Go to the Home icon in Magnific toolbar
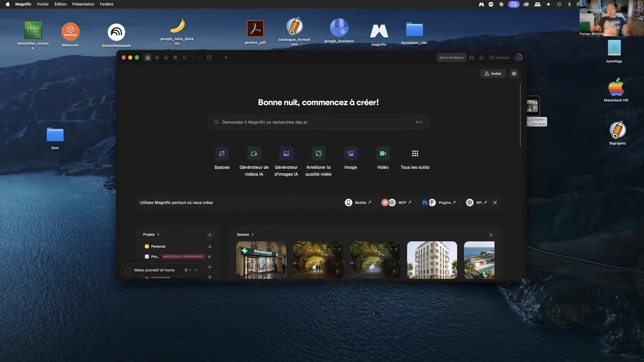This screenshot has width=644, height=362. coord(148,58)
